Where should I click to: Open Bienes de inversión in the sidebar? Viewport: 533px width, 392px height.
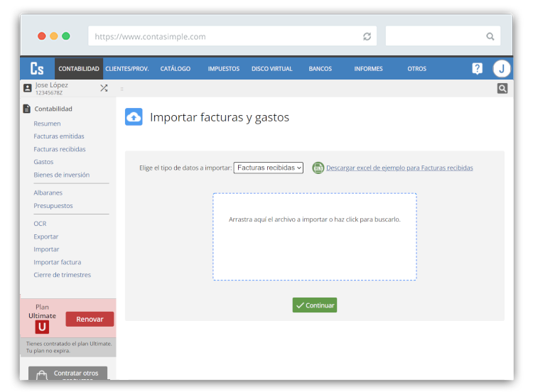click(x=62, y=175)
